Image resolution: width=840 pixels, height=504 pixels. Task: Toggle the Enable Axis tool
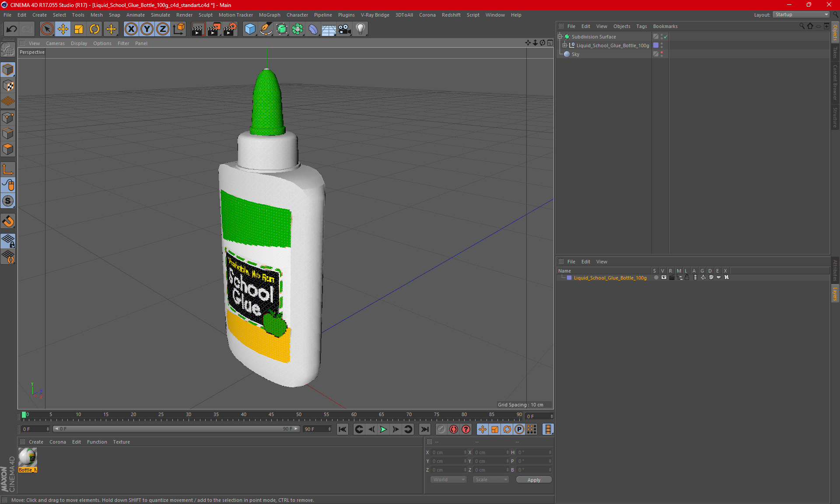(8, 169)
